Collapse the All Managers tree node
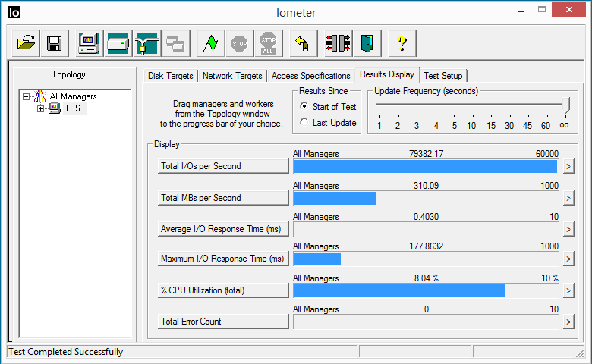Image resolution: width=592 pixels, height=364 pixels. point(26,96)
